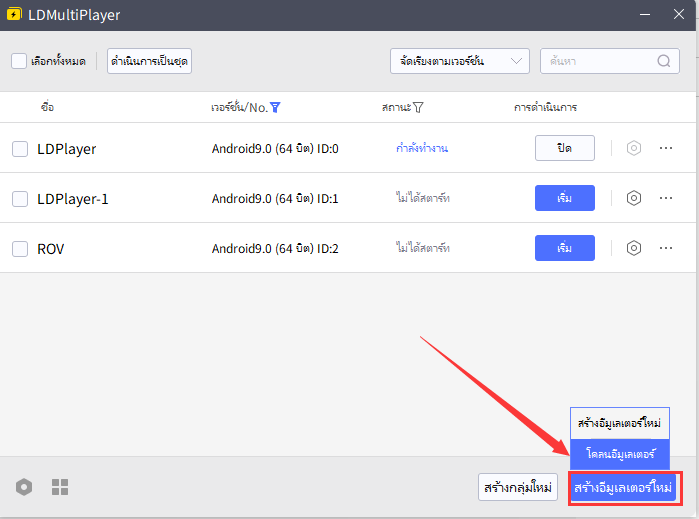The height and width of the screenshot is (519, 699).
Task: Check the LDPlayer row checkbox
Action: coord(20,148)
